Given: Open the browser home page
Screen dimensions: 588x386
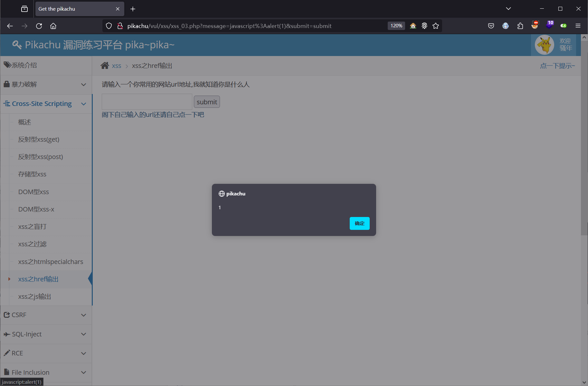Looking at the screenshot, I should point(53,26).
